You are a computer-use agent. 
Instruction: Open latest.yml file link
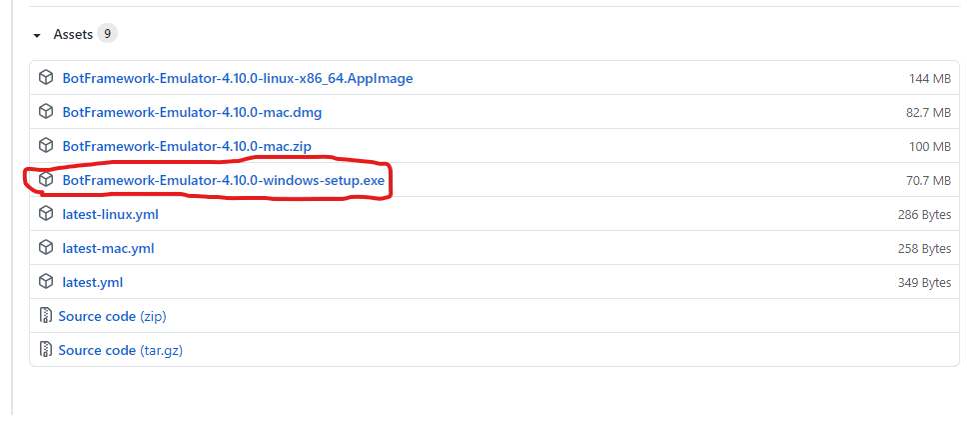tap(93, 282)
